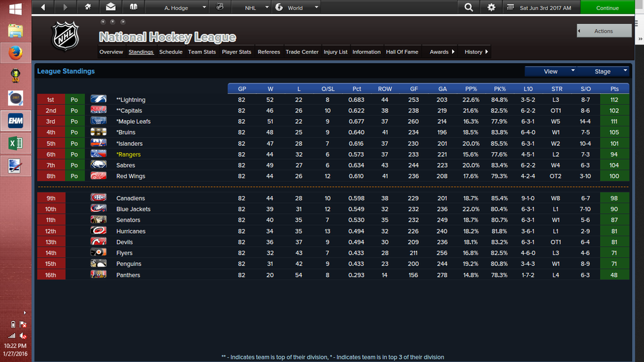Launch Firefox from the taskbar
Image resolution: width=644 pixels, height=362 pixels.
click(x=16, y=53)
